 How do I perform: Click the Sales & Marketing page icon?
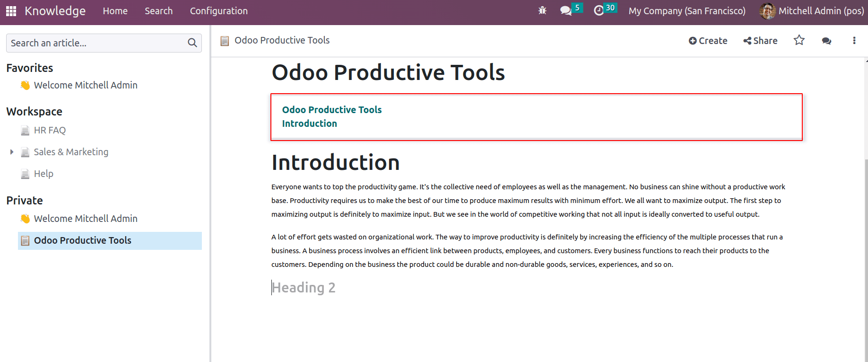click(25, 152)
